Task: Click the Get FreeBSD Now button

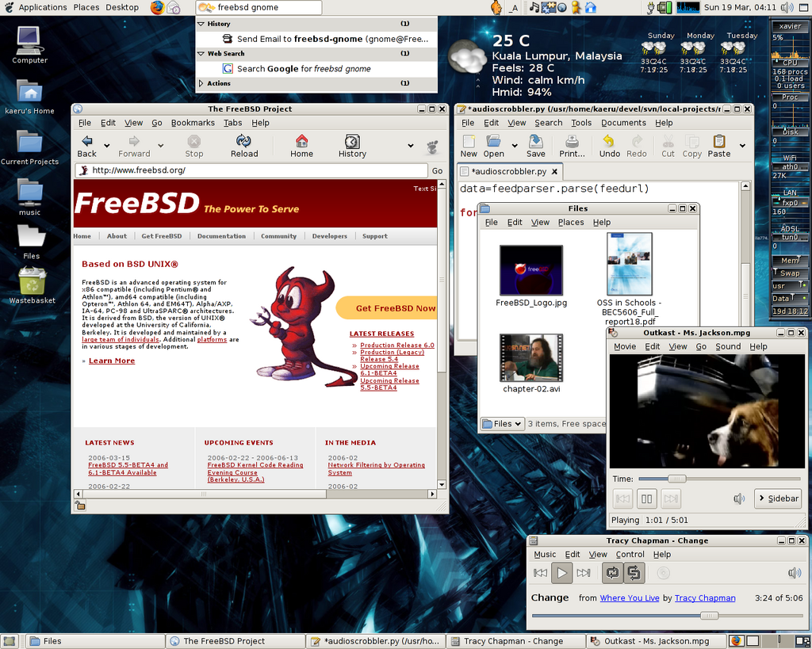Action: coord(388,308)
